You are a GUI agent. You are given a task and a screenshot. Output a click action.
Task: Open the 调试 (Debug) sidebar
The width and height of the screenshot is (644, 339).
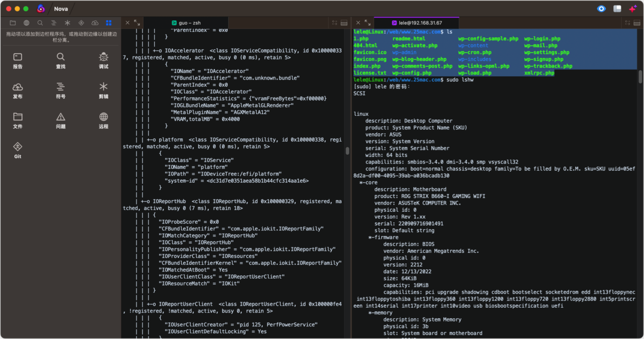point(104,60)
